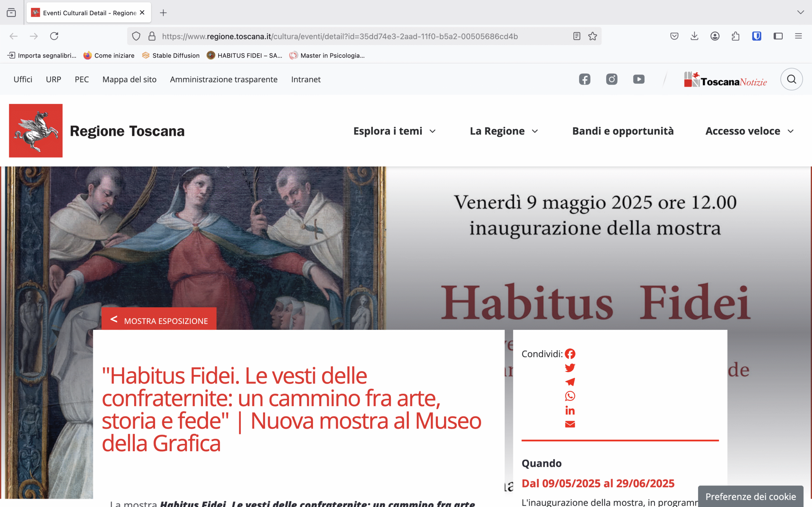Click the site search magnifier button
Viewport: 812px width, 507px height.
coord(791,79)
